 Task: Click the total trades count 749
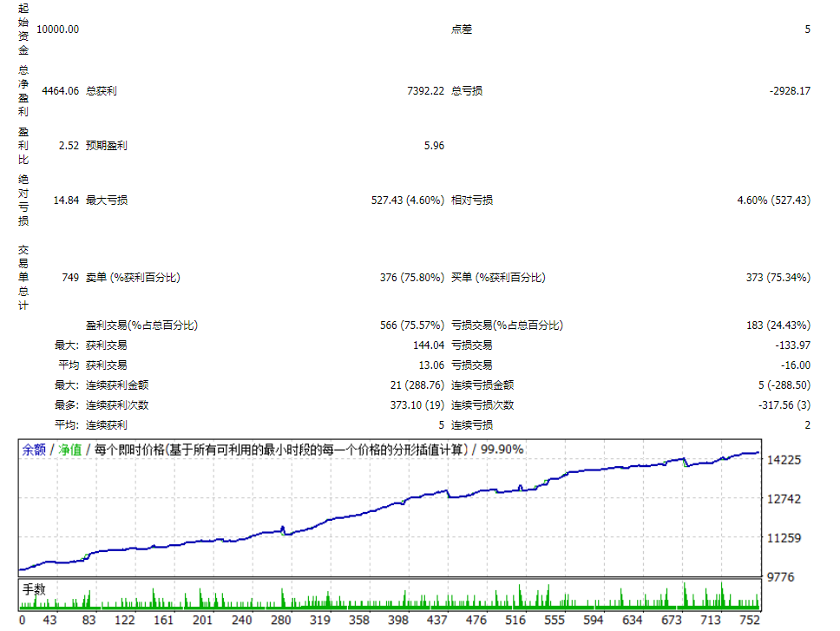70,278
